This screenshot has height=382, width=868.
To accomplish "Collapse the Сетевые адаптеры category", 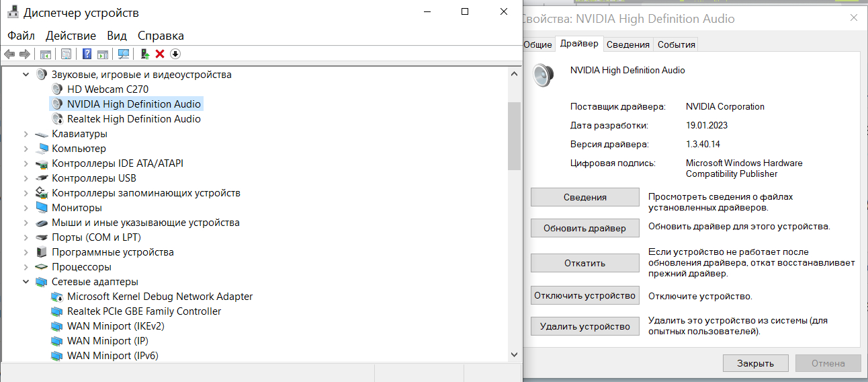I will (26, 282).
